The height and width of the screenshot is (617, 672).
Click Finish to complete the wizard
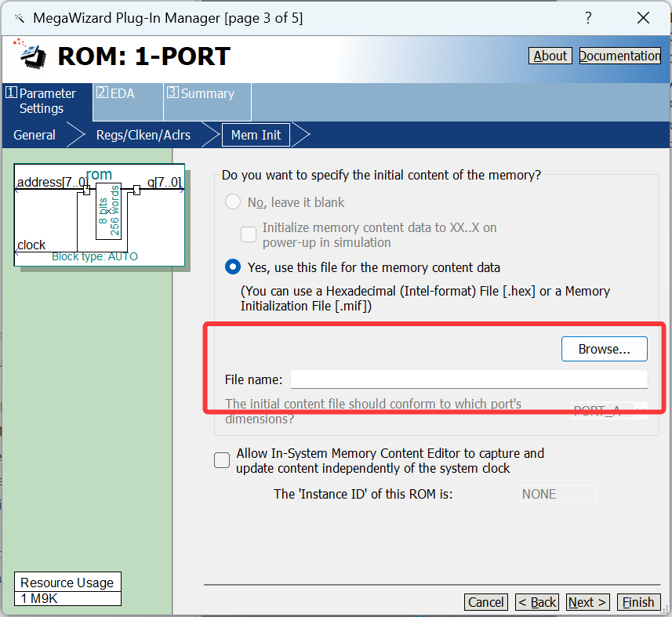(638, 602)
